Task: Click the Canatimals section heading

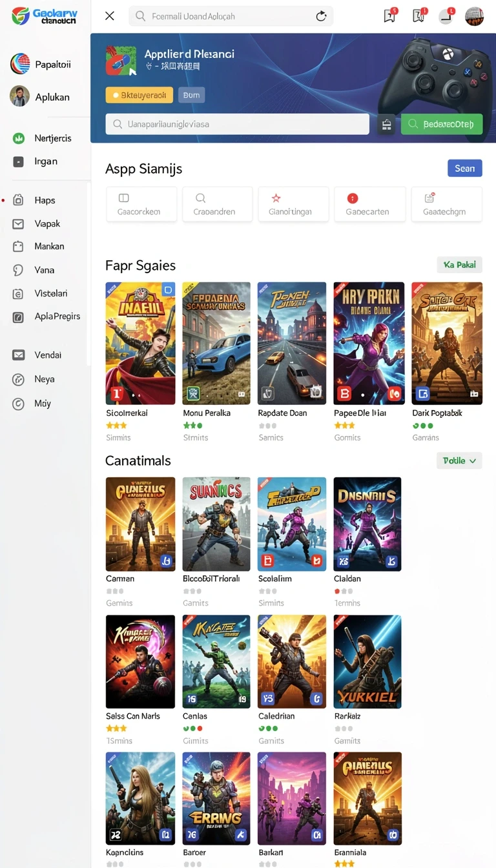Action: pos(138,460)
